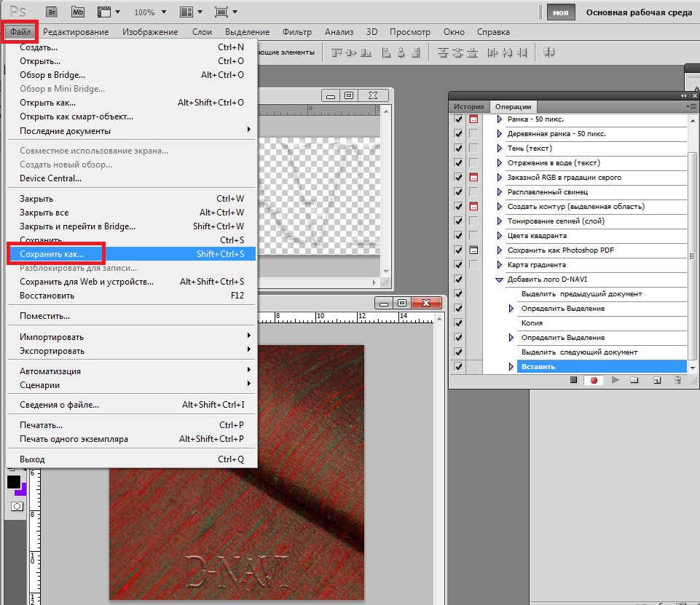Open the 'Редактирование' menu
The width and height of the screenshot is (700, 605).
76,32
